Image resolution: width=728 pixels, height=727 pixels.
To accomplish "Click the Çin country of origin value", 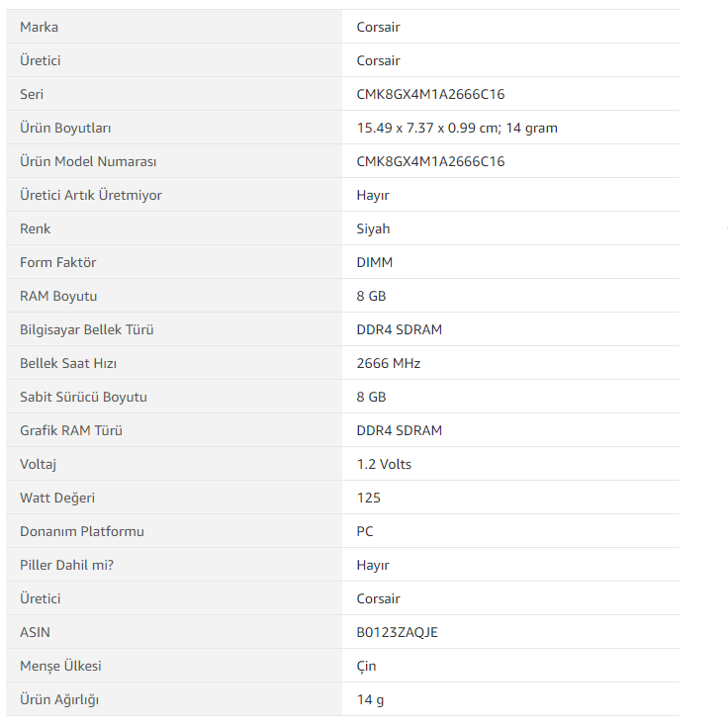I will pyautogui.click(x=366, y=666).
